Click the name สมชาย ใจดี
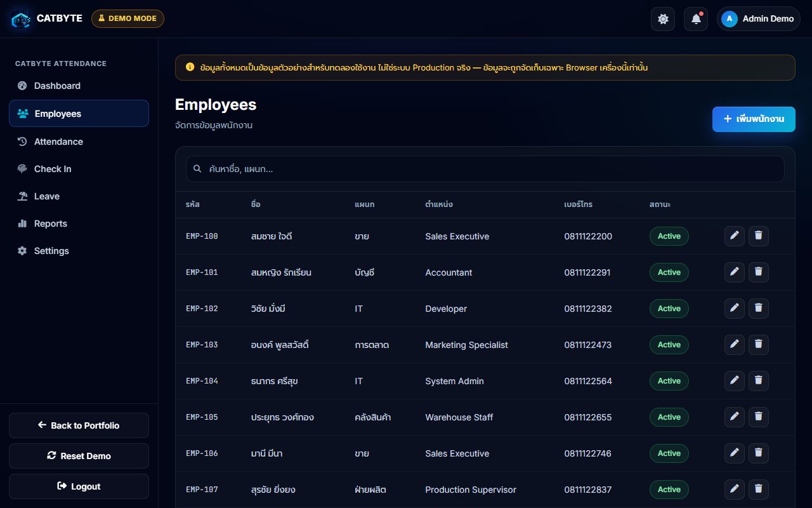The image size is (812, 508). (272, 236)
